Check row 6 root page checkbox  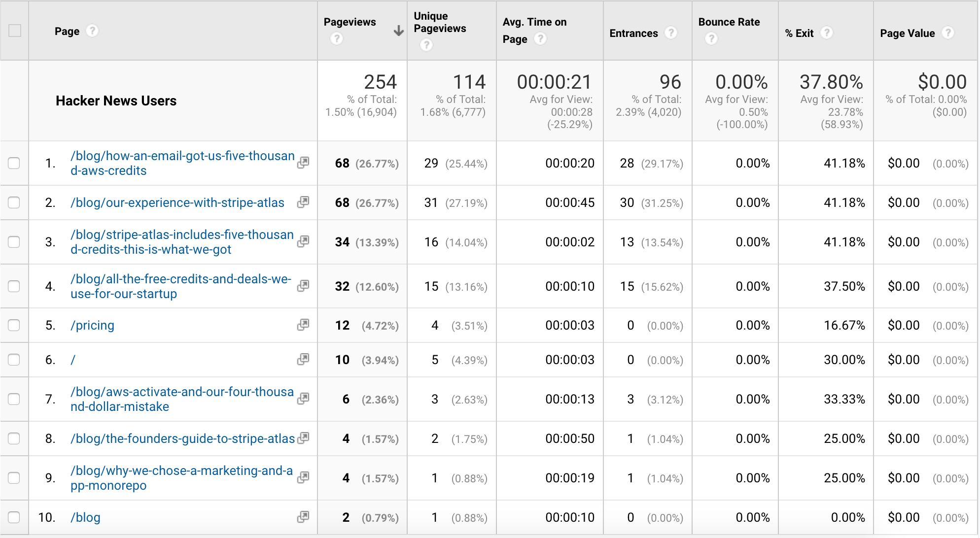[x=14, y=360]
